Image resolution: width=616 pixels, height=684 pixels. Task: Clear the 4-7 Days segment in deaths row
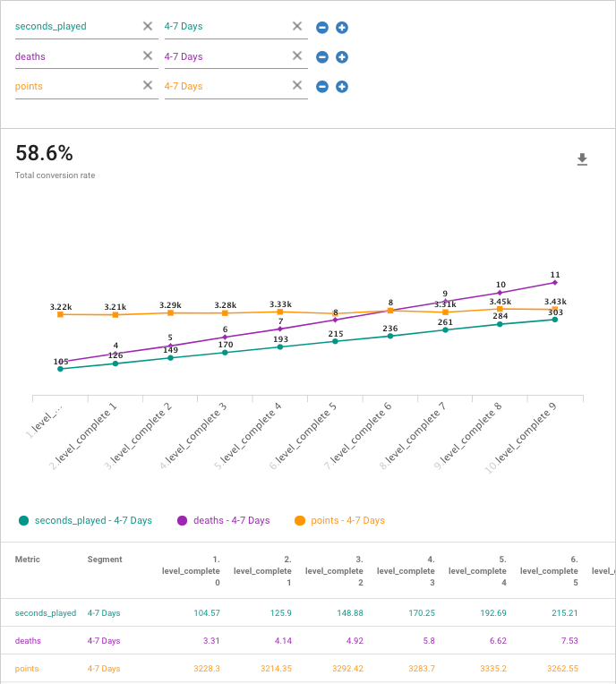tap(297, 56)
